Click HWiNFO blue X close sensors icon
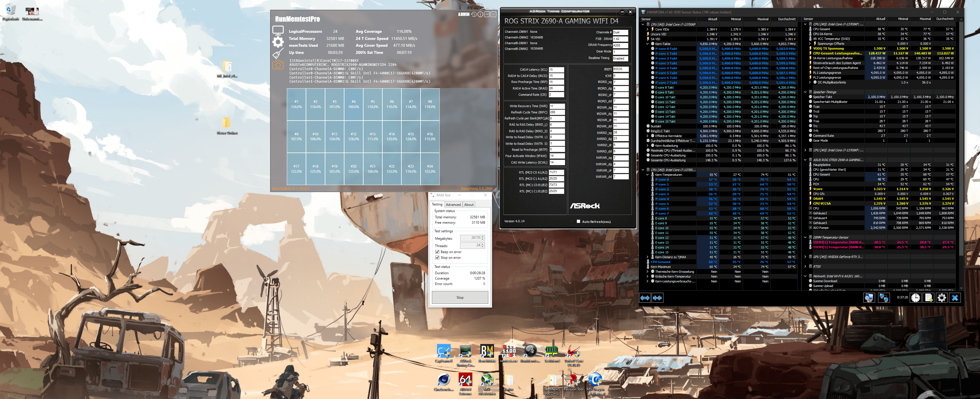This screenshot has height=399, width=980. [955, 298]
